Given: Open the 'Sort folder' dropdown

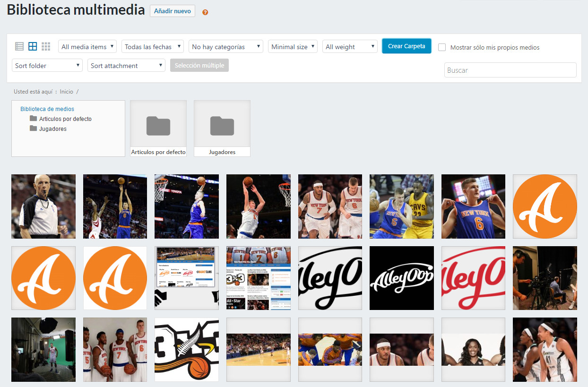Looking at the screenshot, I should click(47, 65).
